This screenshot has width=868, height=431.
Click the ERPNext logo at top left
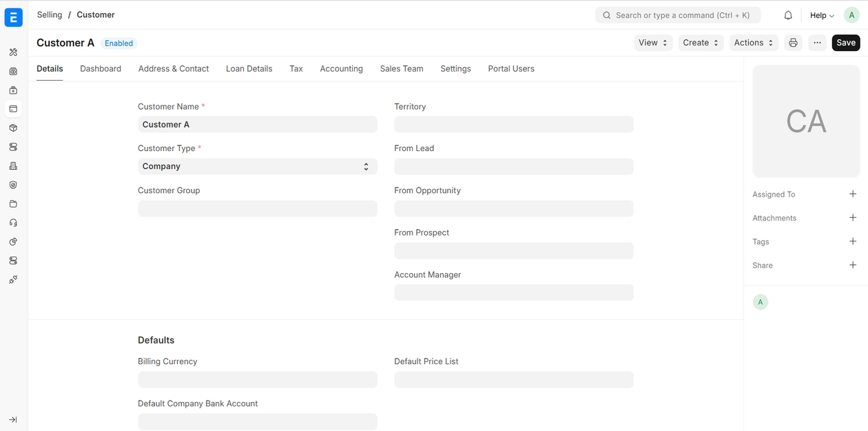(14, 17)
